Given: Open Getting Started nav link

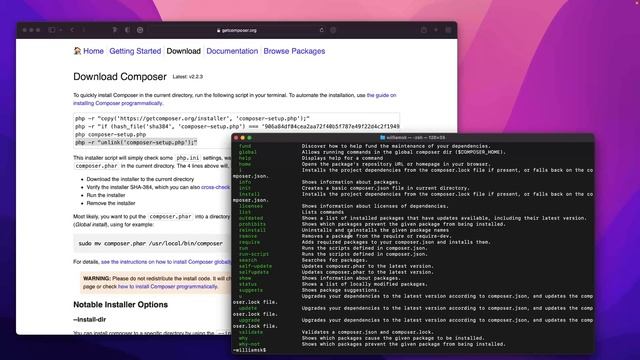Looking at the screenshot, I should [x=135, y=51].
